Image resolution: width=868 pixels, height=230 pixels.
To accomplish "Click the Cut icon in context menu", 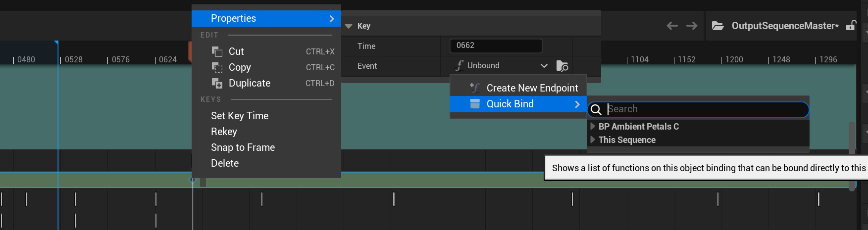I will [x=217, y=51].
